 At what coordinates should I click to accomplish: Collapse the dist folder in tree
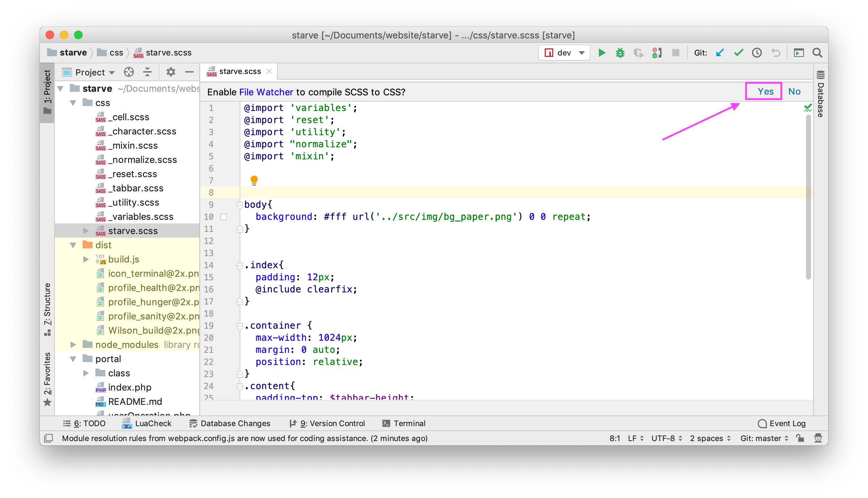73,245
